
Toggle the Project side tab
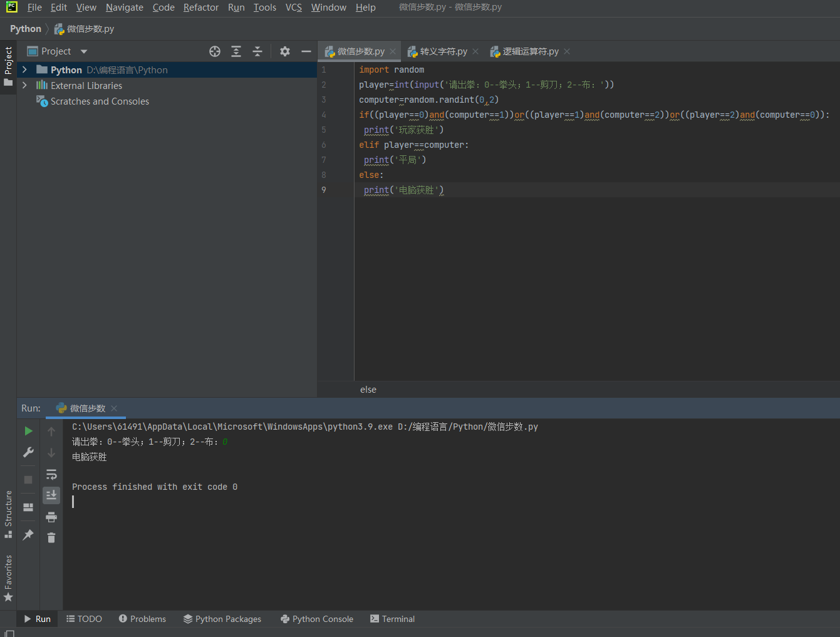(8, 66)
